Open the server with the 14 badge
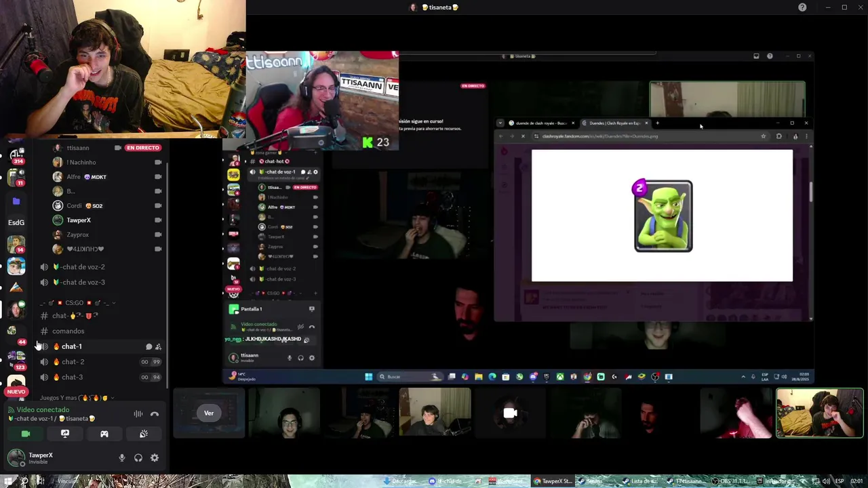Image resolution: width=868 pixels, height=488 pixels. tap(16, 244)
